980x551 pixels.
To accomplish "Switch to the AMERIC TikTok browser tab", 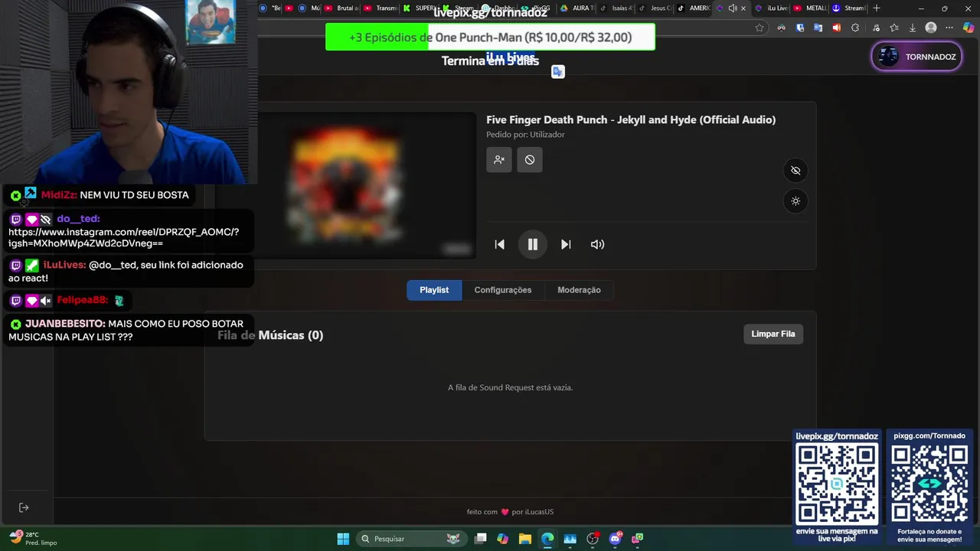I will 694,8.
